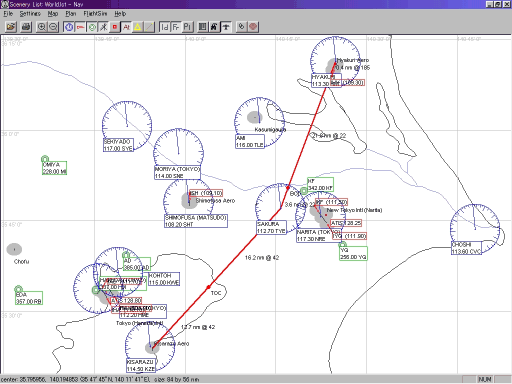Screen dimensions: 512x384
Task: Toggle ATIS display with the 'At' icon
Action: click(126, 27)
